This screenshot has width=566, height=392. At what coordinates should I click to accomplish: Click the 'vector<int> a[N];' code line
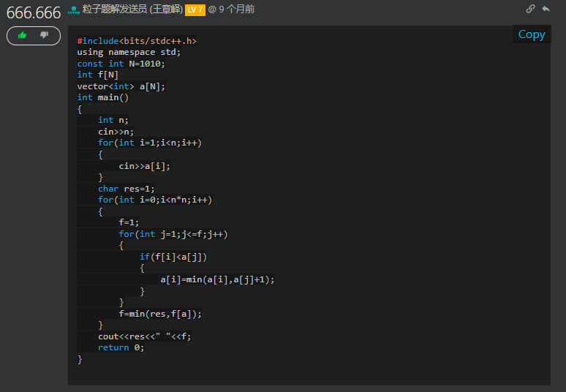121,86
